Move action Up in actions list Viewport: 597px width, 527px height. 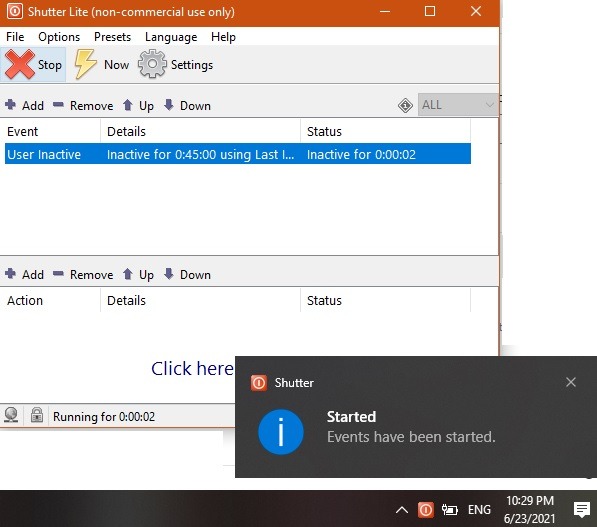pos(138,274)
